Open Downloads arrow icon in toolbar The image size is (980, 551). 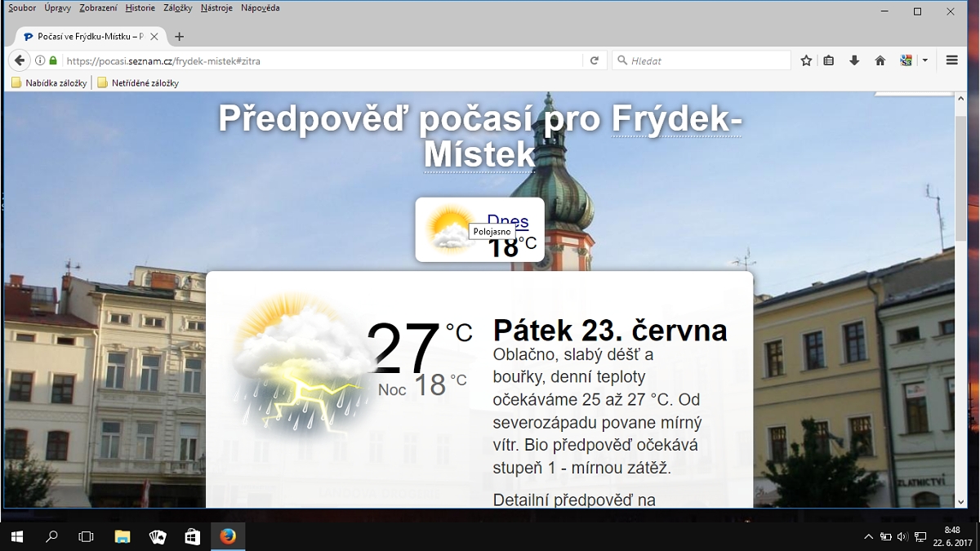coord(854,60)
